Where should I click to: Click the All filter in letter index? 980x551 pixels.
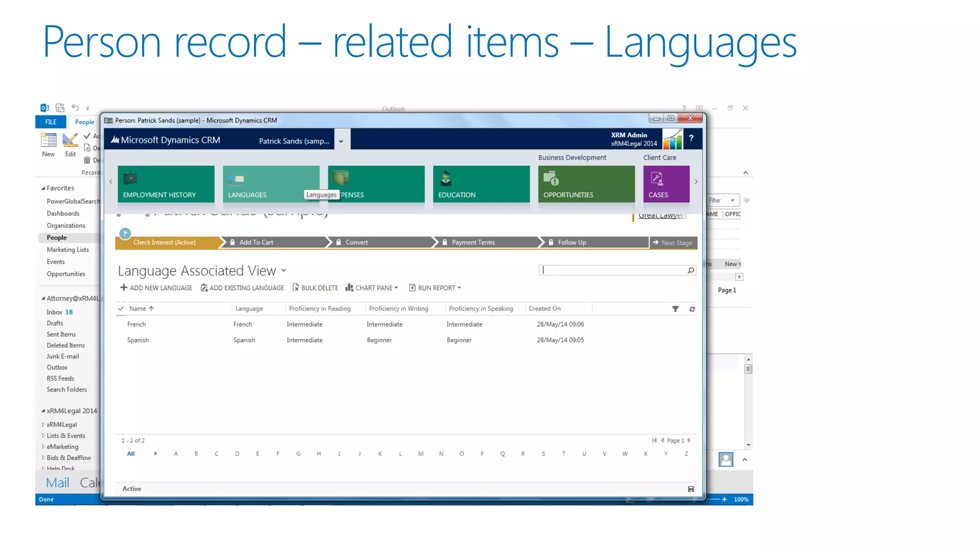(131, 454)
